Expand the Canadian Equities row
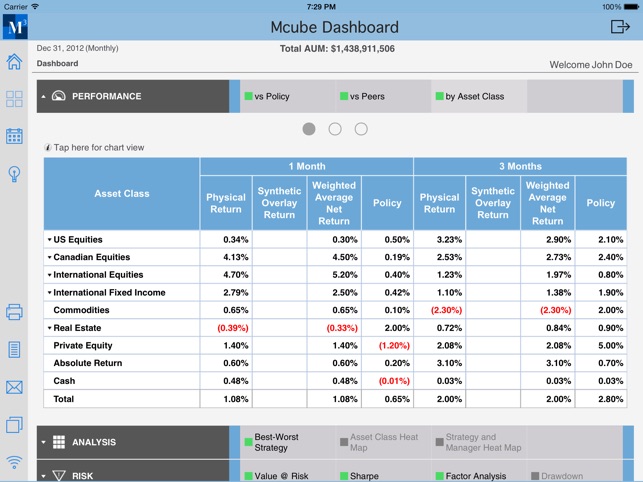The width and height of the screenshot is (643, 482). point(49,257)
